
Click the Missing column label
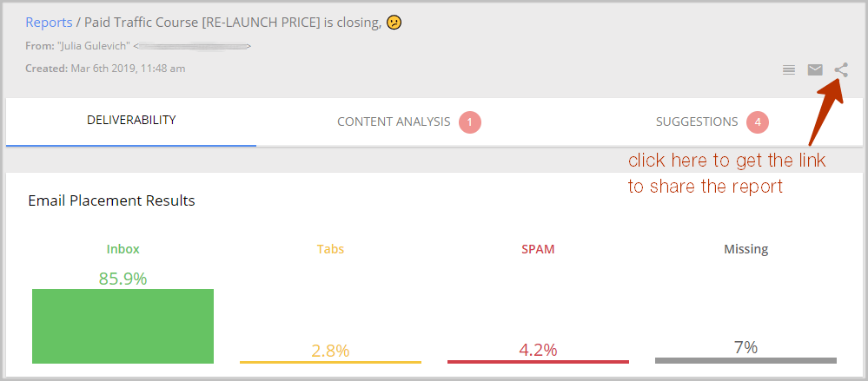tap(745, 249)
